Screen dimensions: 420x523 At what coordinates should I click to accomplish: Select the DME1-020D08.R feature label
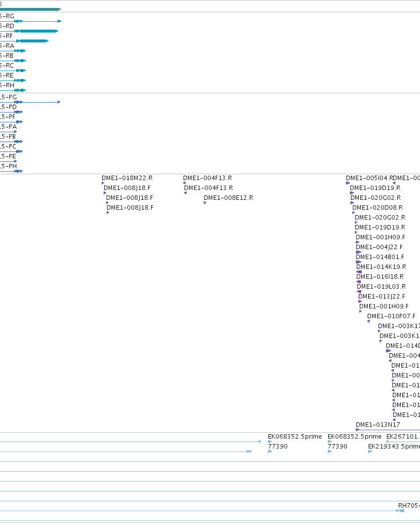(378, 207)
